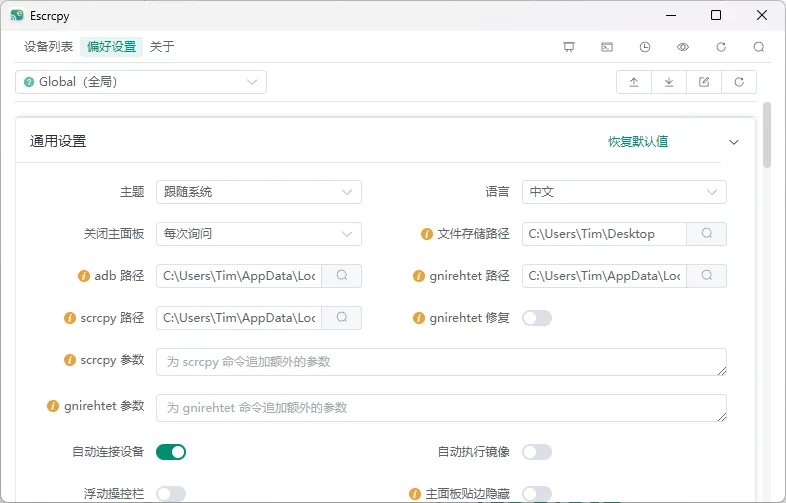Click the refresh icon in top toolbar
This screenshot has width=786, height=503.
pyautogui.click(x=721, y=47)
